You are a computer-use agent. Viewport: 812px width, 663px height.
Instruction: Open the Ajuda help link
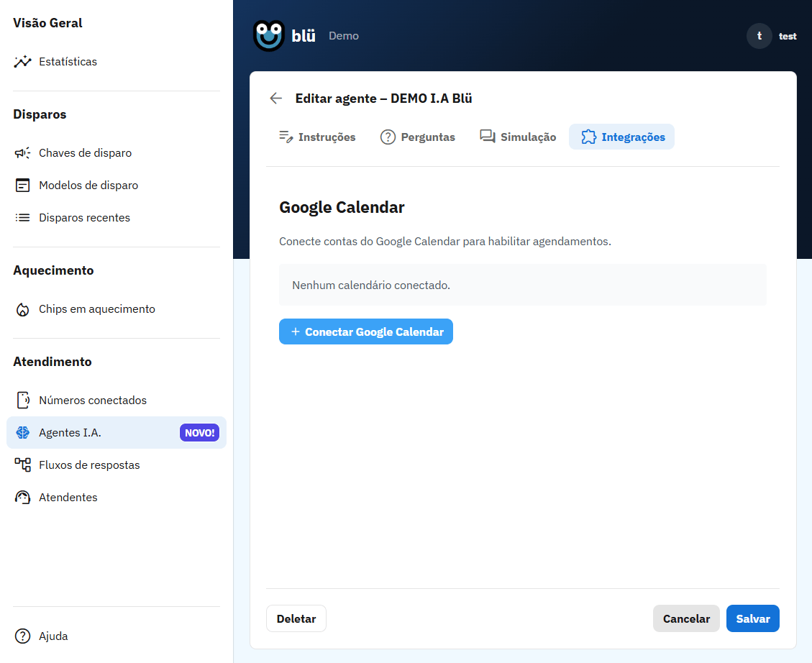(x=117, y=636)
